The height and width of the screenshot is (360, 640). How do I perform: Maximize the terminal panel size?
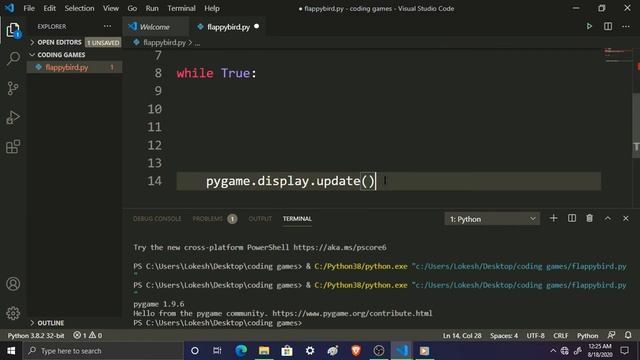click(x=608, y=218)
